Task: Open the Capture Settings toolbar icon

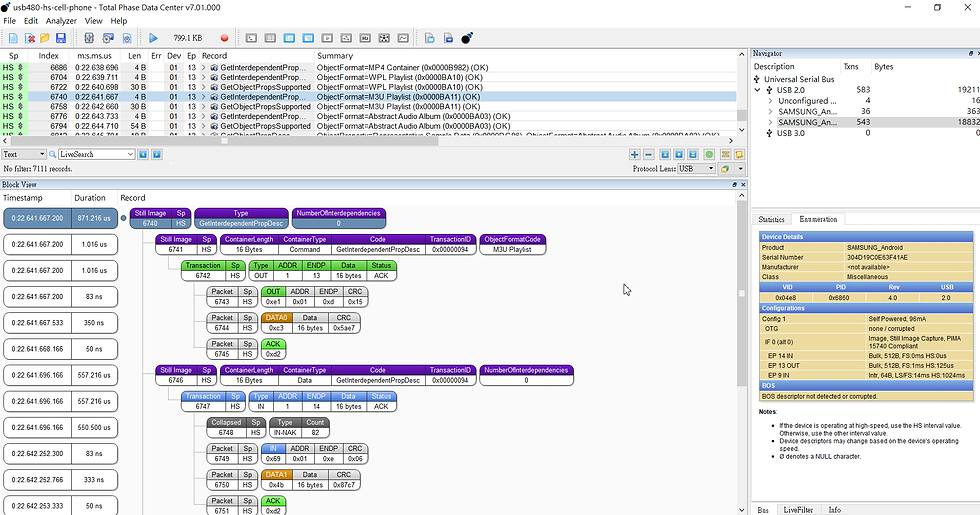Action: coord(127,38)
